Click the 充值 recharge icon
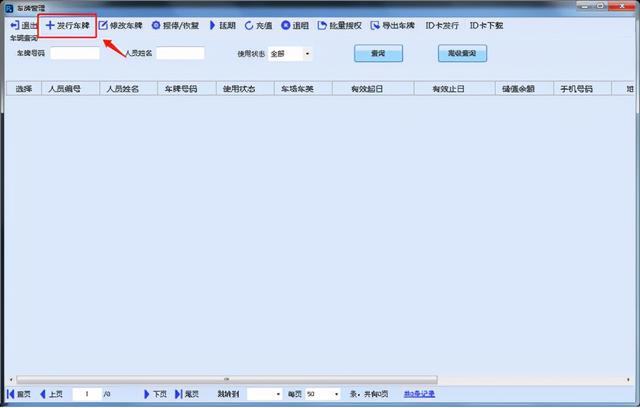Viewport: 640px width, 408px height. tap(250, 25)
